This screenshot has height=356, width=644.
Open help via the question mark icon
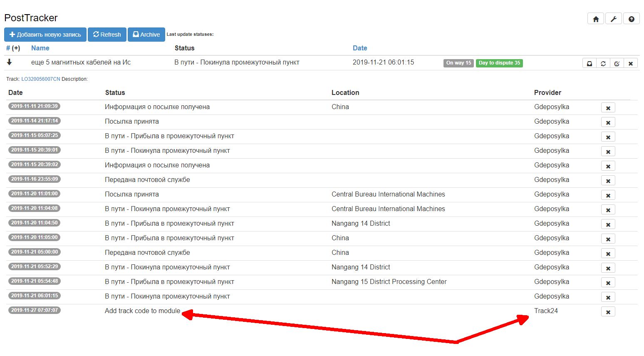pos(632,19)
